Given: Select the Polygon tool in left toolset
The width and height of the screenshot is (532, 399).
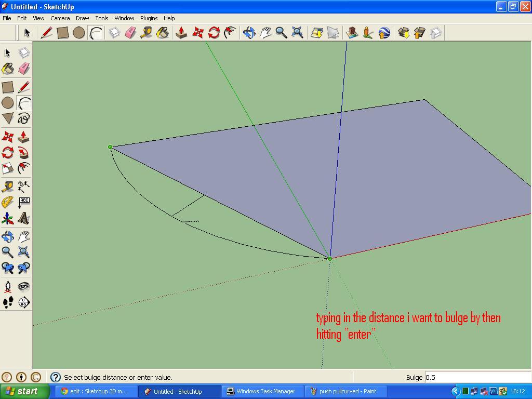Looking at the screenshot, I should pyautogui.click(x=8, y=119).
